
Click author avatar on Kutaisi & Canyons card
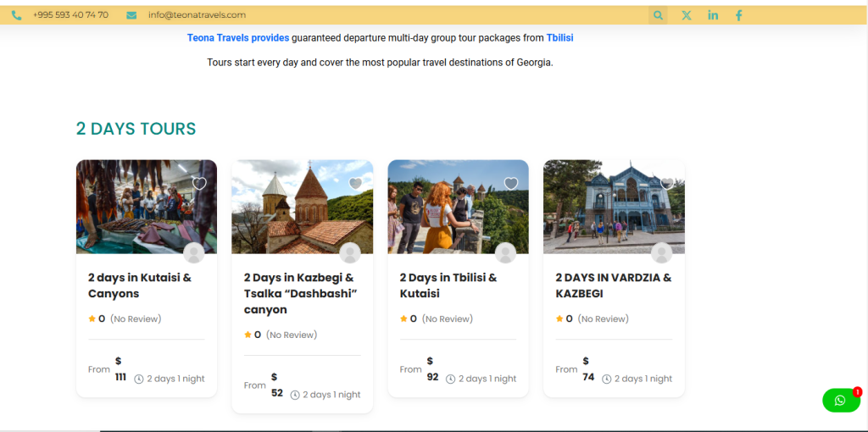point(194,252)
